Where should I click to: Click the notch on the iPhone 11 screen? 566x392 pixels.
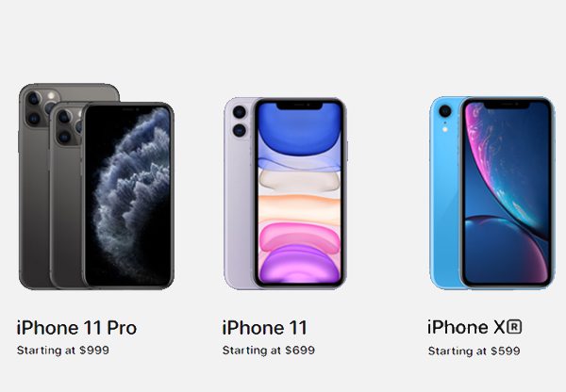[300, 106]
